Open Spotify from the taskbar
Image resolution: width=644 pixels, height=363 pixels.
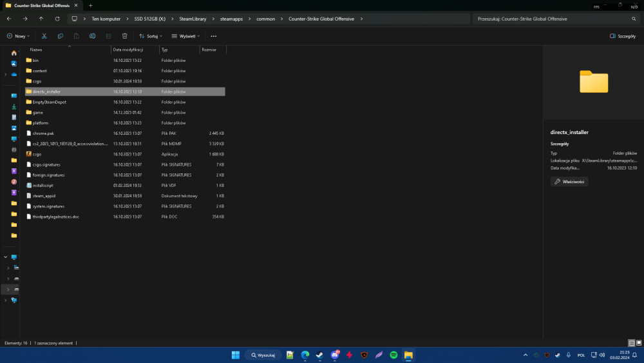393,355
